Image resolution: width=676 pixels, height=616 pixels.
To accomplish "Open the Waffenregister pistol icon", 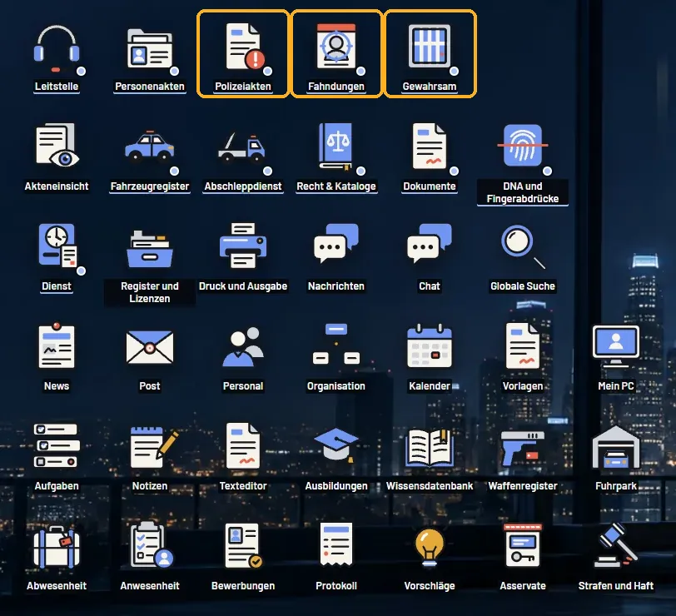I will [x=523, y=449].
